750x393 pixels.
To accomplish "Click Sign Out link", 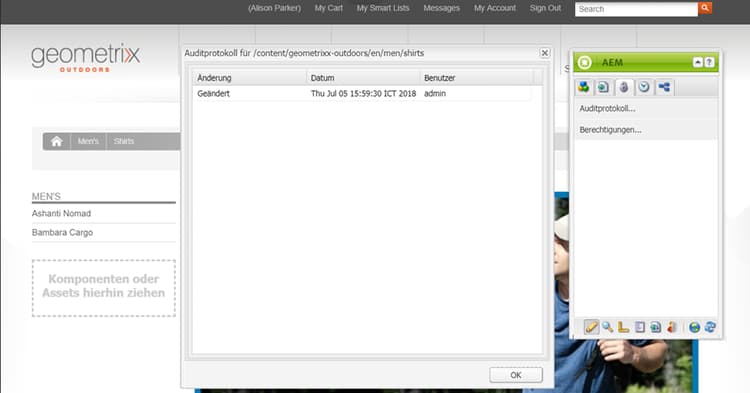I will pyautogui.click(x=545, y=8).
